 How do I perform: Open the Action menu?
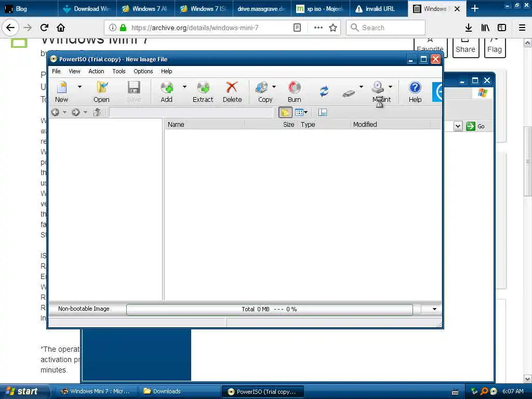[96, 71]
